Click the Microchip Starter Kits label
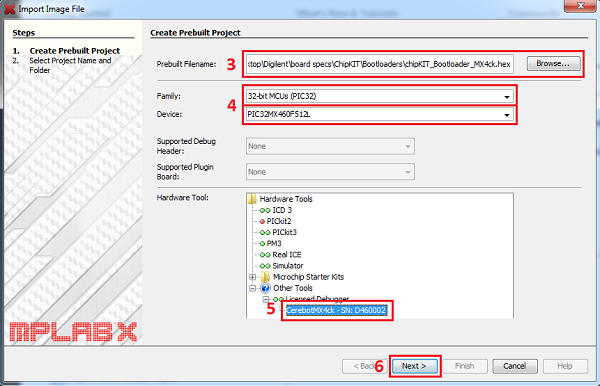600x386 pixels. pyautogui.click(x=308, y=277)
